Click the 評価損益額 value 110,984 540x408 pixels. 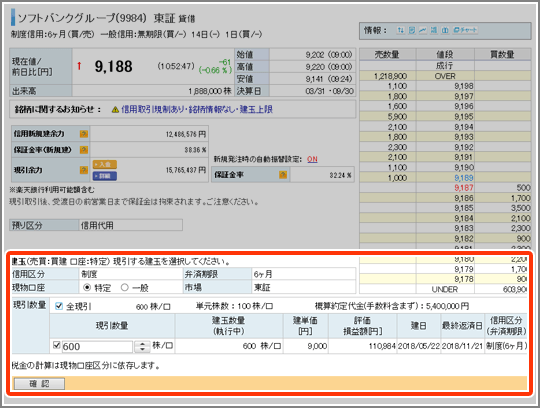click(x=382, y=346)
